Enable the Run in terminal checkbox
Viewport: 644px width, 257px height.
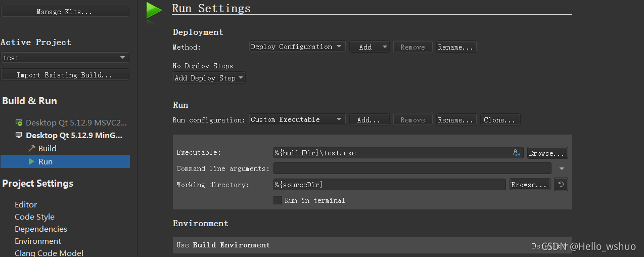[x=278, y=200]
